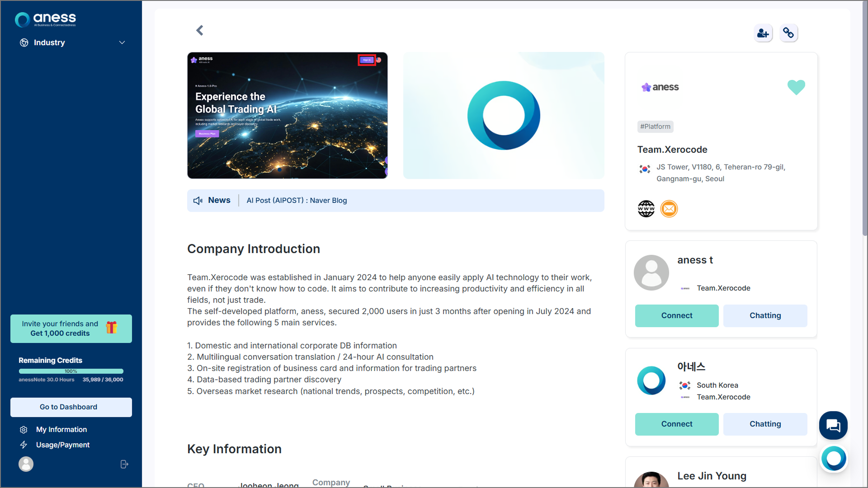This screenshot has width=868, height=488.
Task: Open the Global Trading AI thumbnail
Action: coord(287,115)
